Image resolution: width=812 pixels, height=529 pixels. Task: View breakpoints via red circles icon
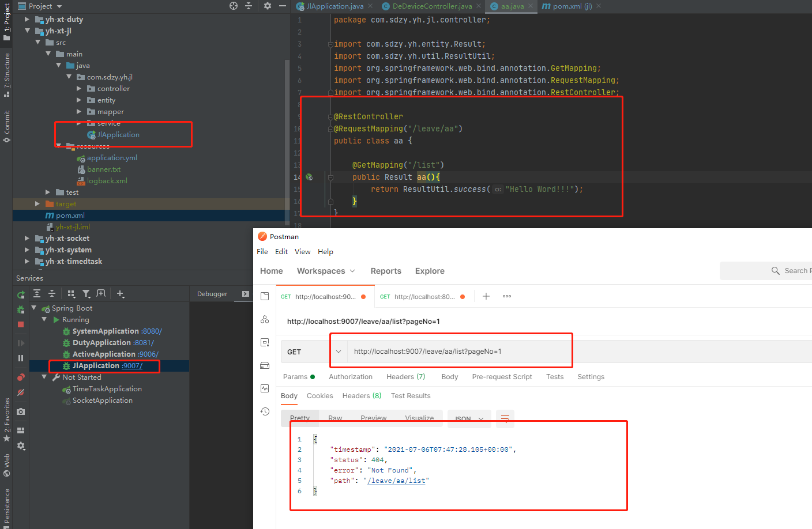click(x=21, y=377)
